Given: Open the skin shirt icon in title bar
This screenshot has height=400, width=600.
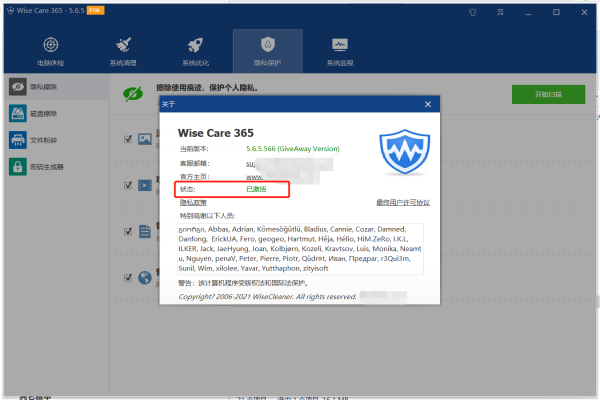Looking at the screenshot, I should (x=473, y=12).
